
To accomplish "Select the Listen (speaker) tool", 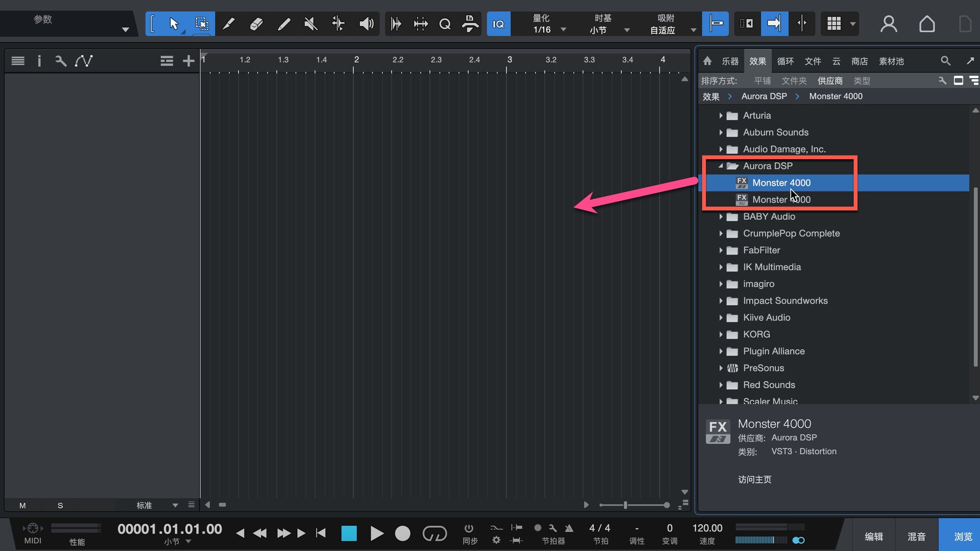I will pyautogui.click(x=366, y=24).
